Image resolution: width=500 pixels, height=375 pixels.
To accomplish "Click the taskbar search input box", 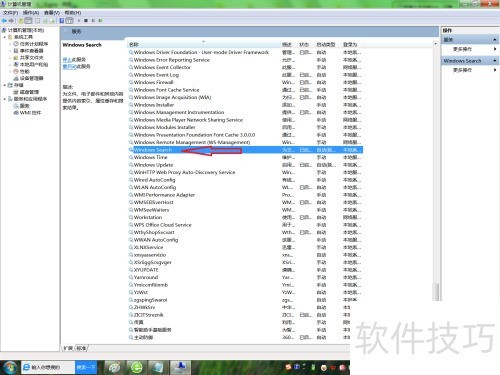I will [x=48, y=367].
